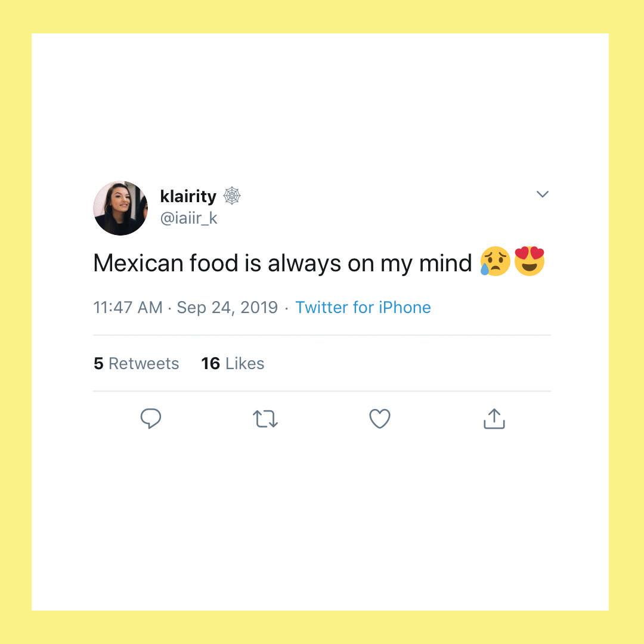Viewport: 644px width, 644px height.
Task: Click the 11:47 AM timestamp
Action: [128, 307]
